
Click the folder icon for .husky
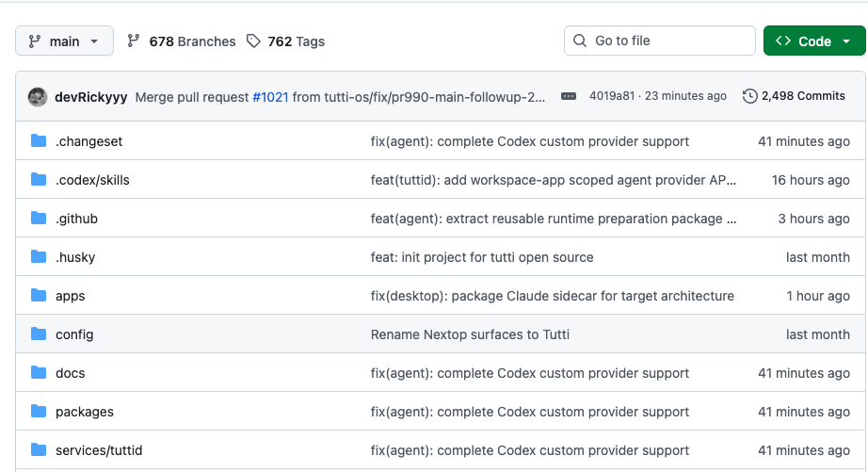39,256
